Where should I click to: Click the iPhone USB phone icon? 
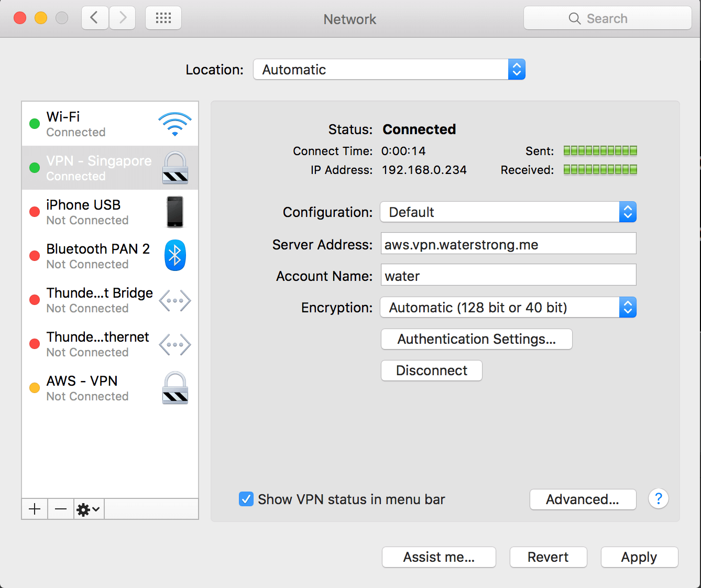[175, 212]
